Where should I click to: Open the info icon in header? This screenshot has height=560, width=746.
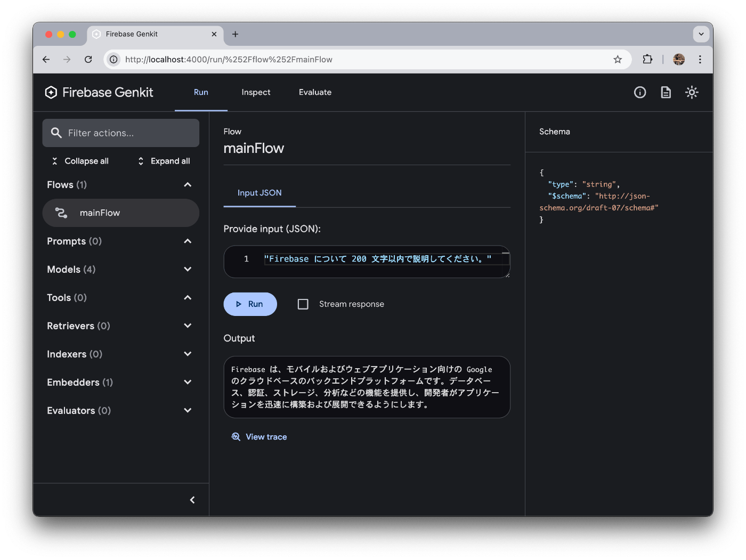point(640,92)
